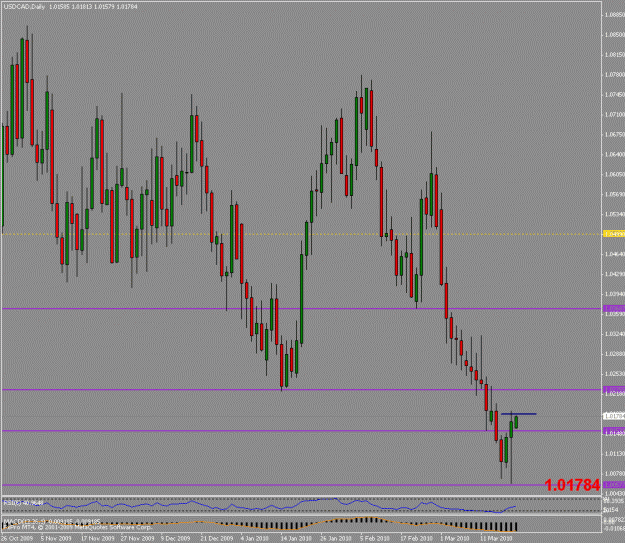Click the MACD indicator label
The height and width of the screenshot is (543, 625).
tap(52, 521)
